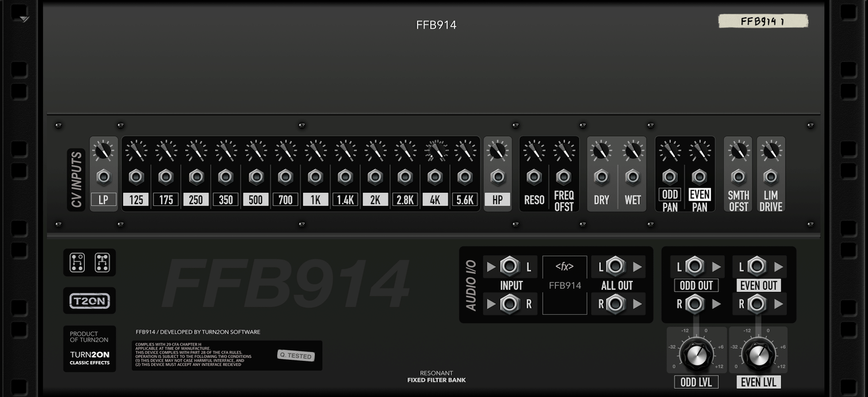Click the 5.6K frequency band label
The width and height of the screenshot is (868, 397).
(465, 200)
